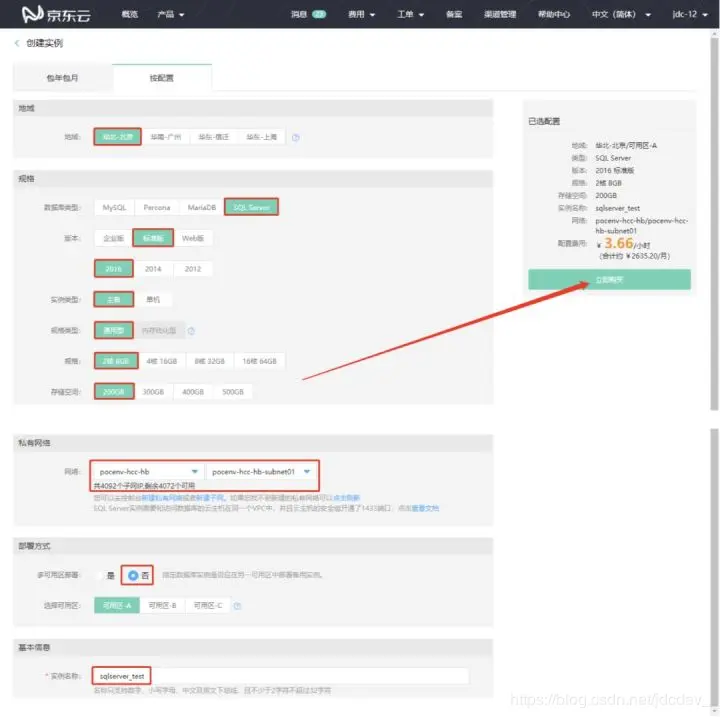Viewport: 720px width, 718px height.
Task: Choose SQL Server database type
Action: click(251, 207)
